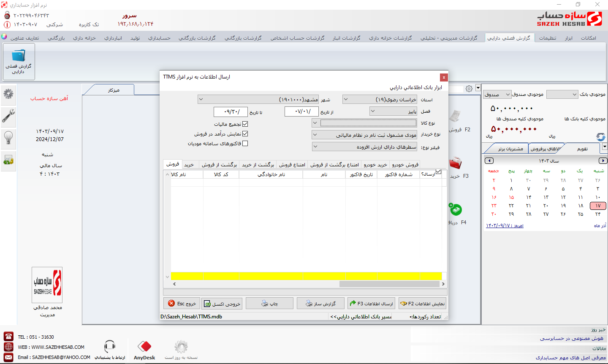Screen dimensions: 608x364
Task: Select day ۱۷ in the calendar
Action: pyautogui.click(x=597, y=206)
